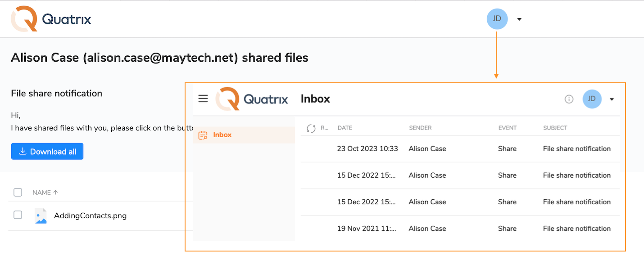Open the 23 Oct 2023 File share notification message
Screen dimensions: 644x274
[576, 148]
